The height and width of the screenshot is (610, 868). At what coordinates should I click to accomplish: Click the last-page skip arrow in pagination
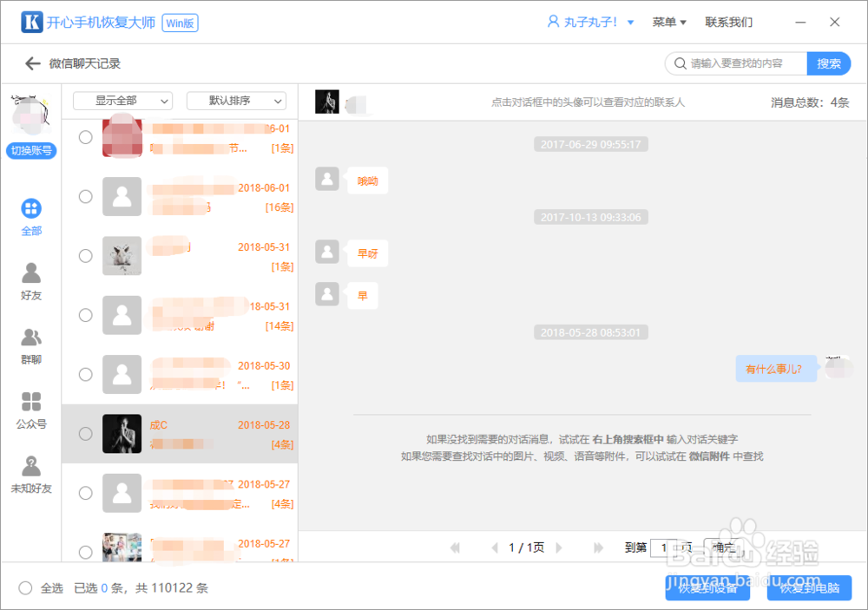(x=598, y=548)
